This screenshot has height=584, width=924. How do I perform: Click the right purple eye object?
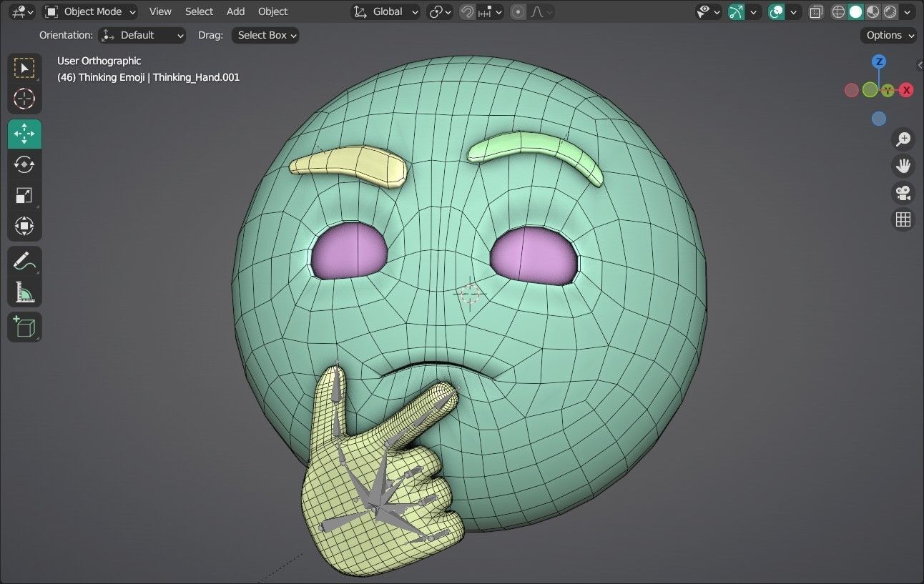(534, 256)
